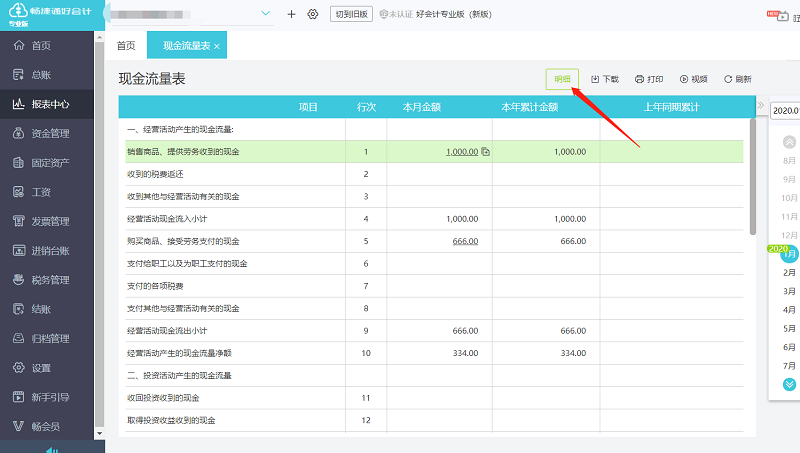Click the plus icon to add a company
The width and height of the screenshot is (800, 453).
(x=291, y=14)
